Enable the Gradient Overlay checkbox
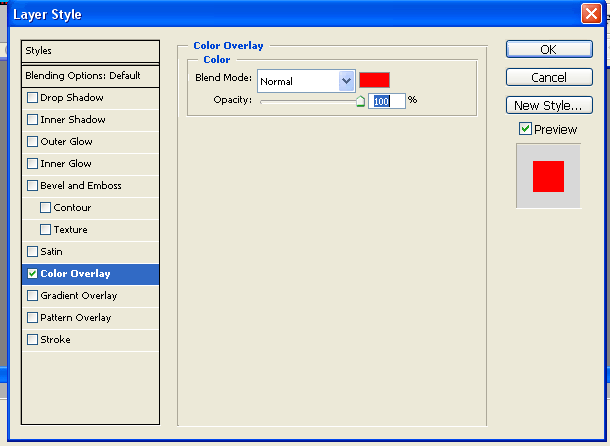The width and height of the screenshot is (610, 446). tap(32, 295)
